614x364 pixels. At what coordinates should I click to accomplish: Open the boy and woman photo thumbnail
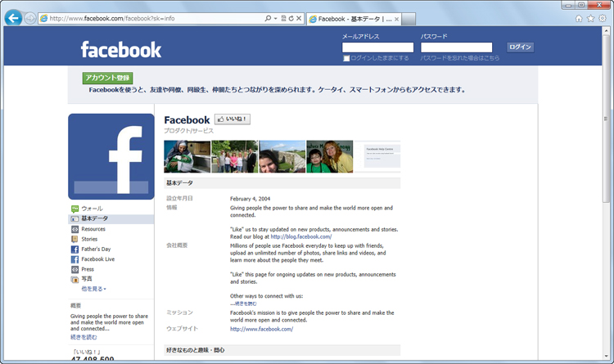pyautogui.click(x=329, y=156)
